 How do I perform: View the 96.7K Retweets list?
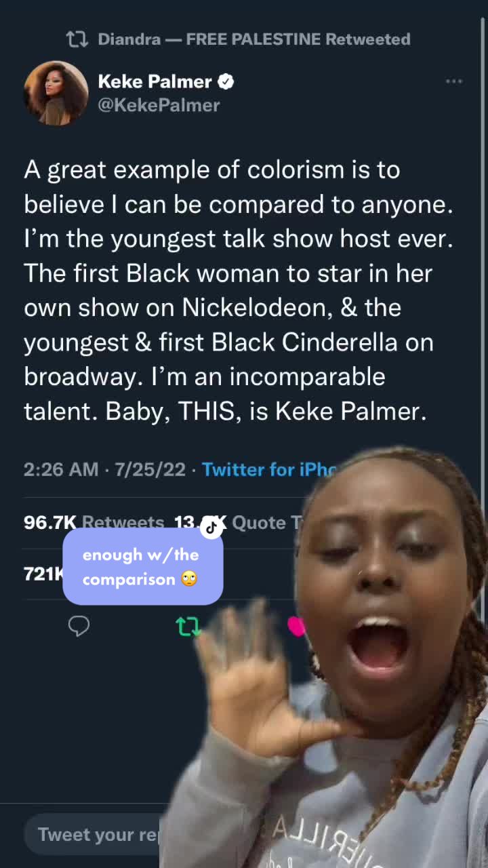[x=94, y=523]
